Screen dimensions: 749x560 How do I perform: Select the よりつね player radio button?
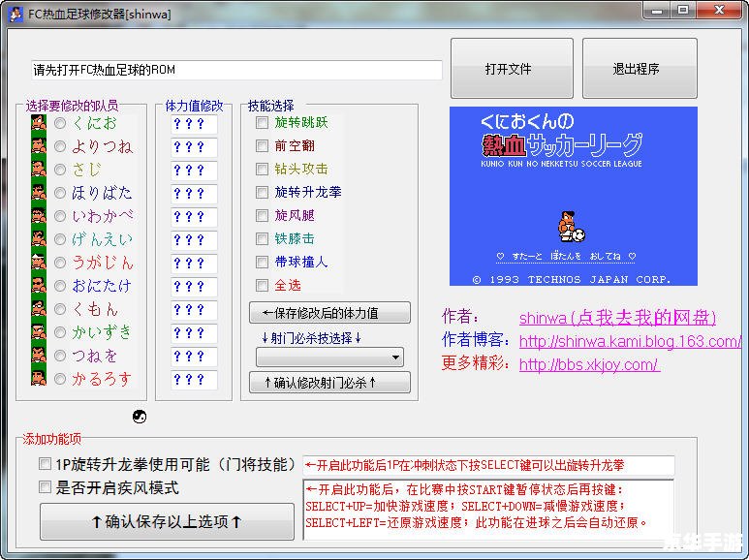(60, 146)
